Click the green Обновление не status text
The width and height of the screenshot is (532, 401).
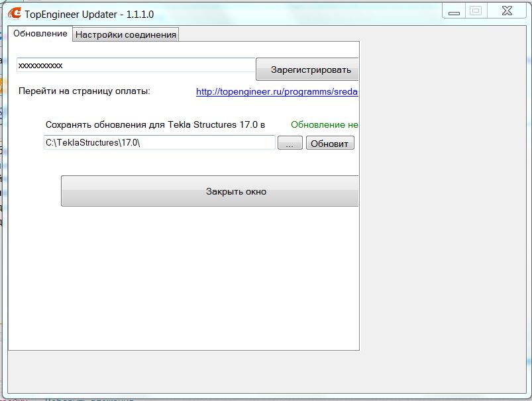coord(325,125)
